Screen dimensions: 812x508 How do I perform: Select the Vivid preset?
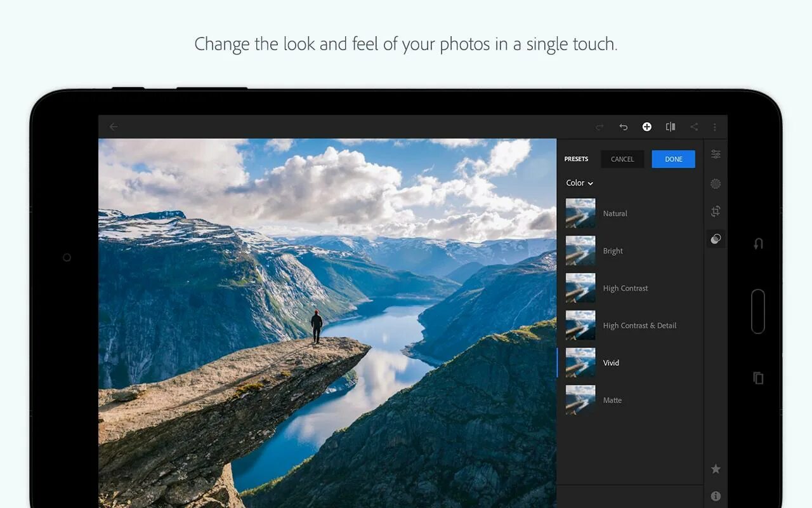click(x=629, y=363)
